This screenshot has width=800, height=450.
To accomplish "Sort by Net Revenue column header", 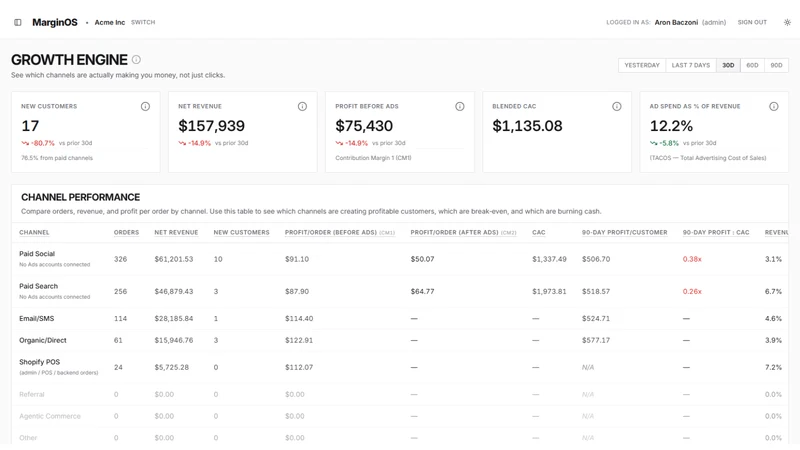I will (x=176, y=233).
